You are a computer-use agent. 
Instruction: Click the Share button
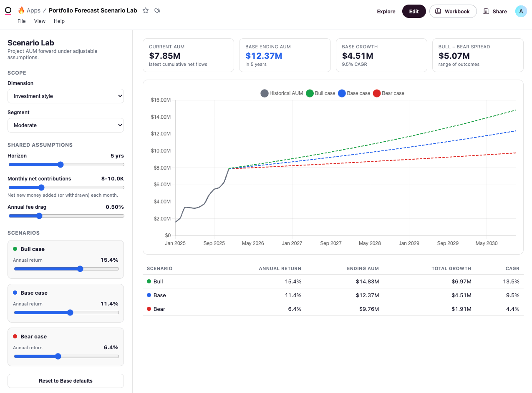click(495, 12)
